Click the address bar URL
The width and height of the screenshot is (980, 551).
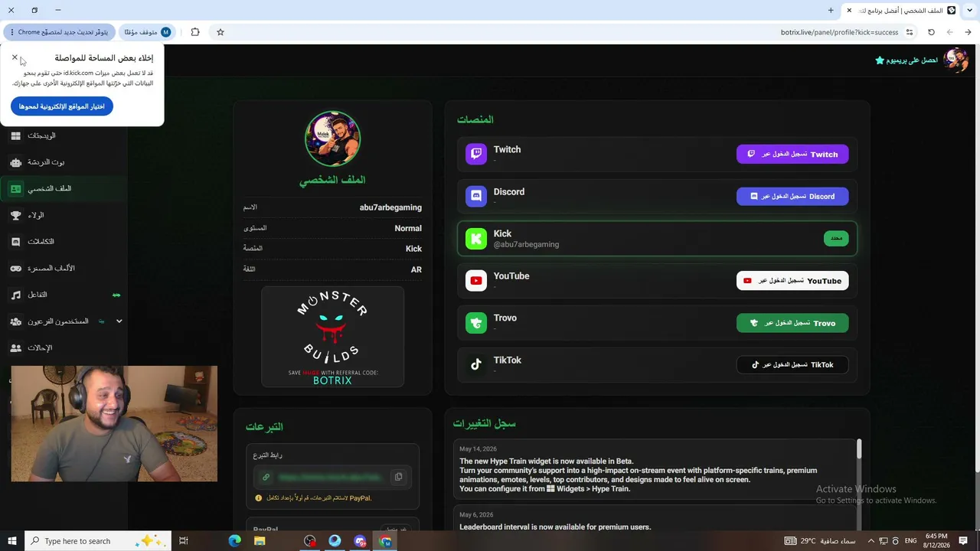click(839, 32)
